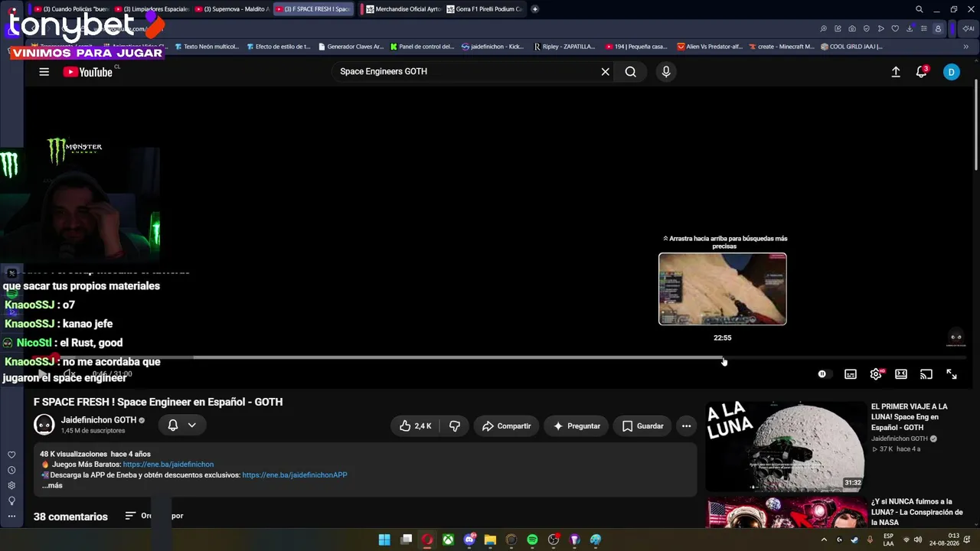Image resolution: width=980 pixels, height=551 pixels.
Task: Open the ene.ba/jaidefinichon link
Action: 168,465
